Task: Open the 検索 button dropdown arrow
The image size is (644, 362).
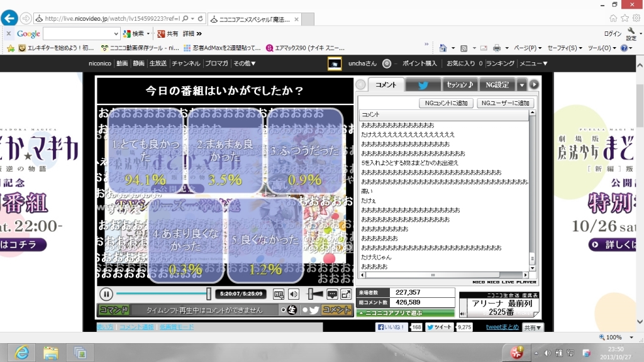Action: point(148,34)
